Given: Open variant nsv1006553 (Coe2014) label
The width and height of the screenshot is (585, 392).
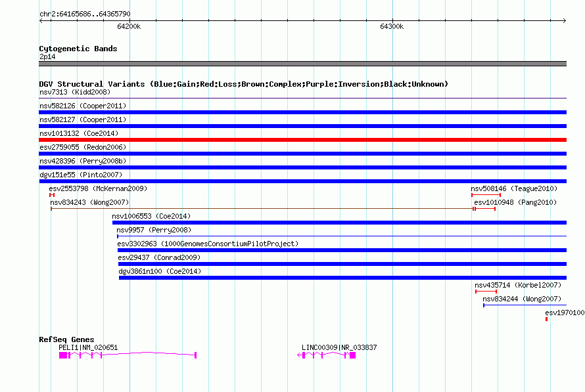Looking at the screenshot, I should coord(151,216).
